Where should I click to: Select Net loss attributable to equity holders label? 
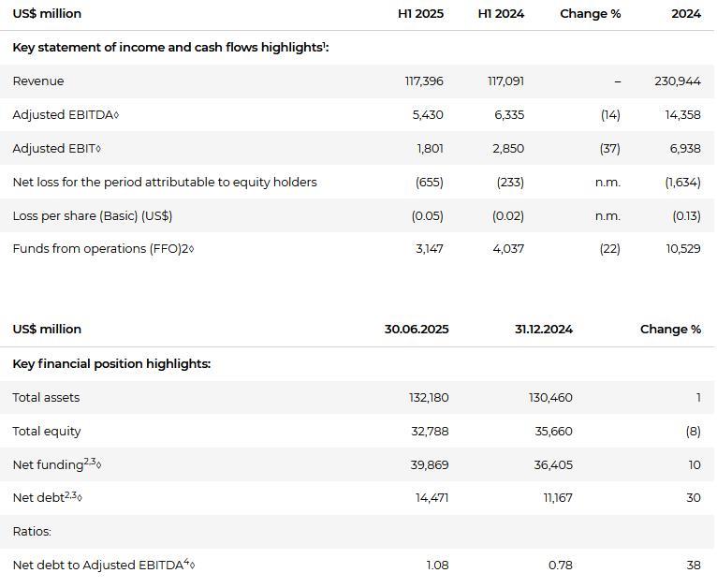(x=165, y=183)
